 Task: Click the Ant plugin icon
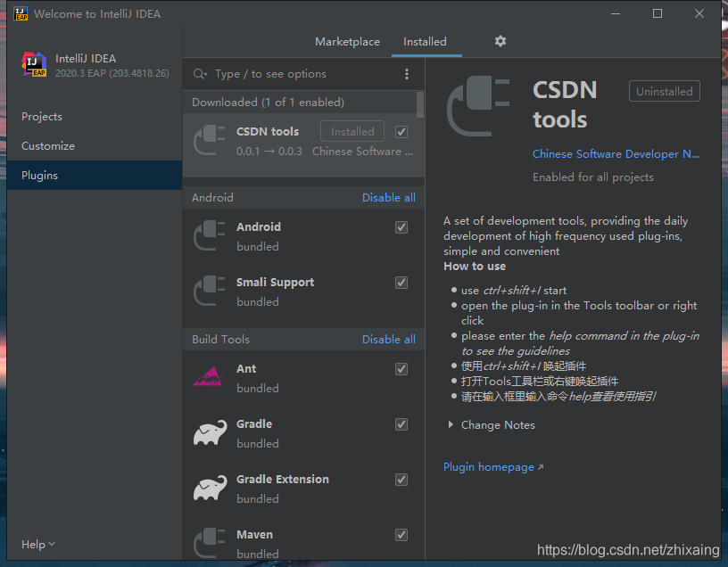point(210,377)
